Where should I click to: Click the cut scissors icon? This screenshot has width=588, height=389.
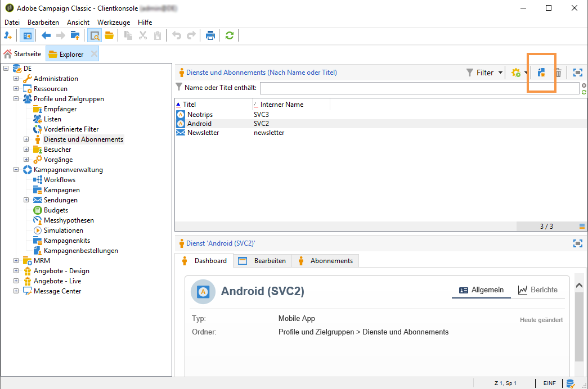tap(143, 35)
